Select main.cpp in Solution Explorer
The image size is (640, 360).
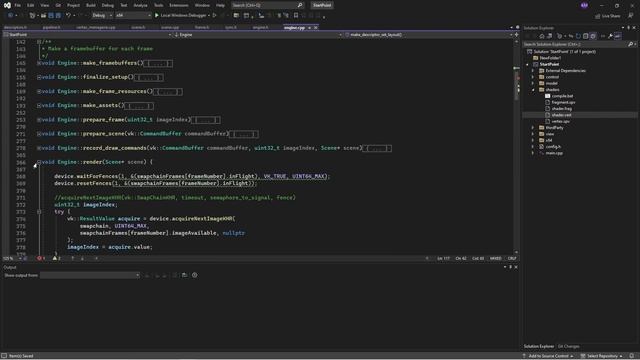(x=554, y=153)
